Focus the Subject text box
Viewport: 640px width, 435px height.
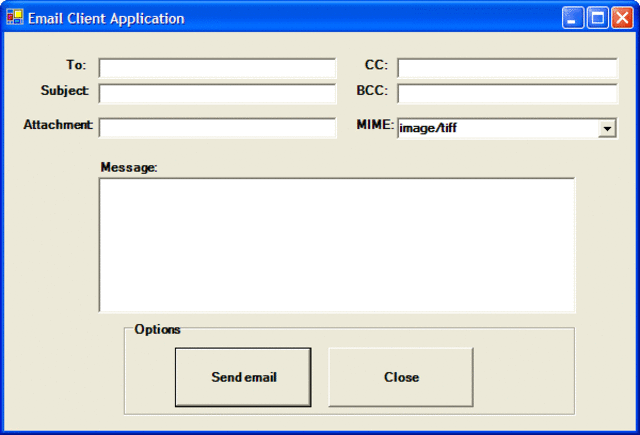(217, 93)
